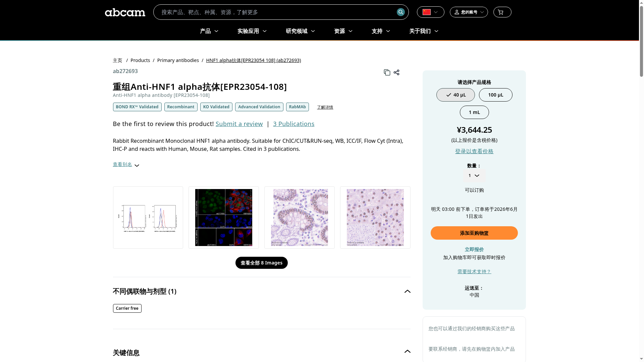The image size is (644, 362).
Task: Click the copy product code icon
Action: [387, 72]
